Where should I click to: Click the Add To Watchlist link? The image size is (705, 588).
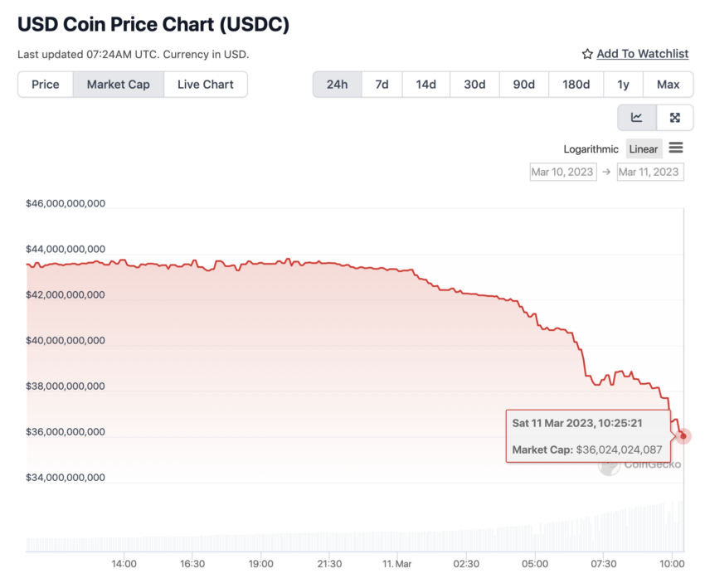[x=643, y=54]
